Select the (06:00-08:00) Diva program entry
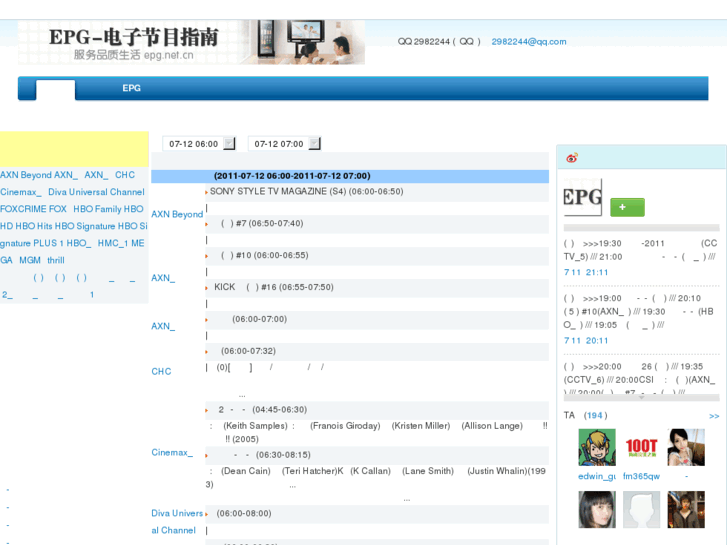 [x=244, y=513]
